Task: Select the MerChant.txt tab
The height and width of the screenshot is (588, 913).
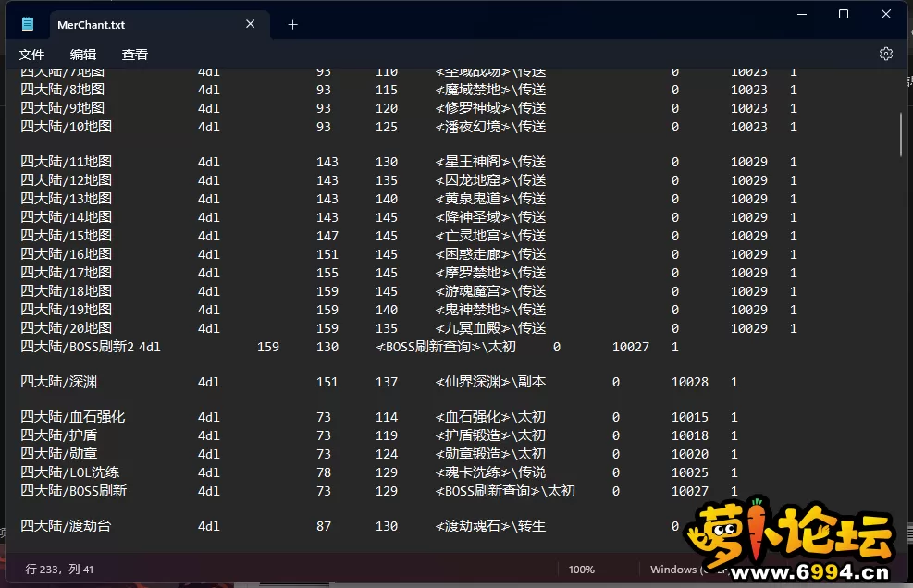Action: pyautogui.click(x=91, y=25)
